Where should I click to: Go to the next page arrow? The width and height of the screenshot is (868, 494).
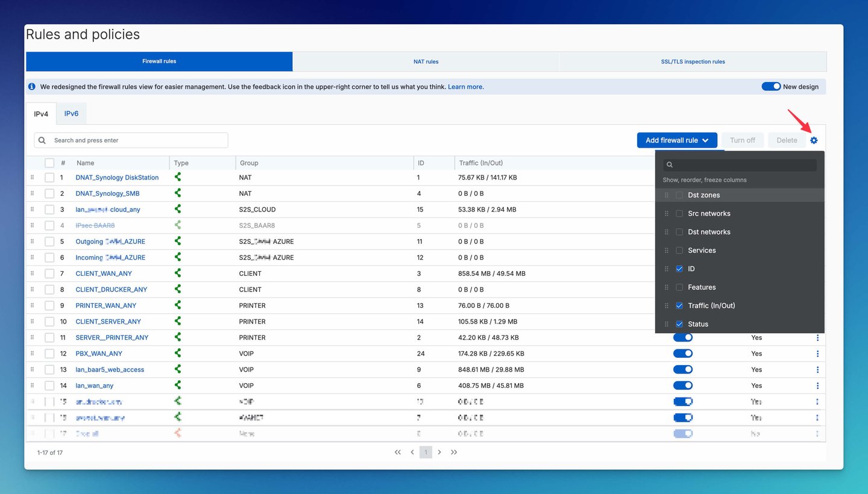pos(439,452)
